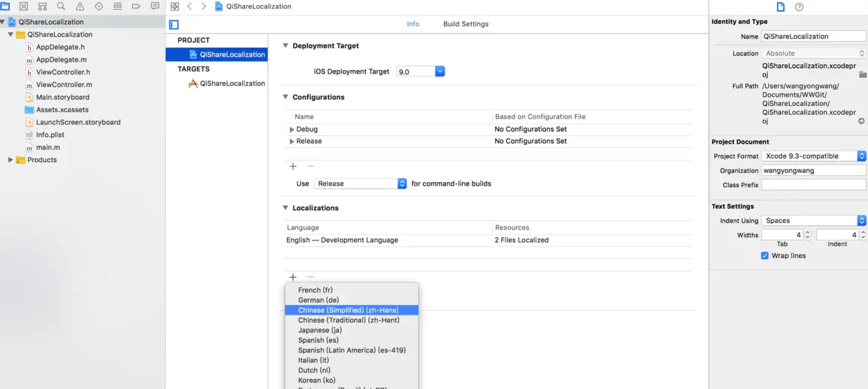Click the project Name field
Viewport: 868px width, 389px height.
point(813,36)
